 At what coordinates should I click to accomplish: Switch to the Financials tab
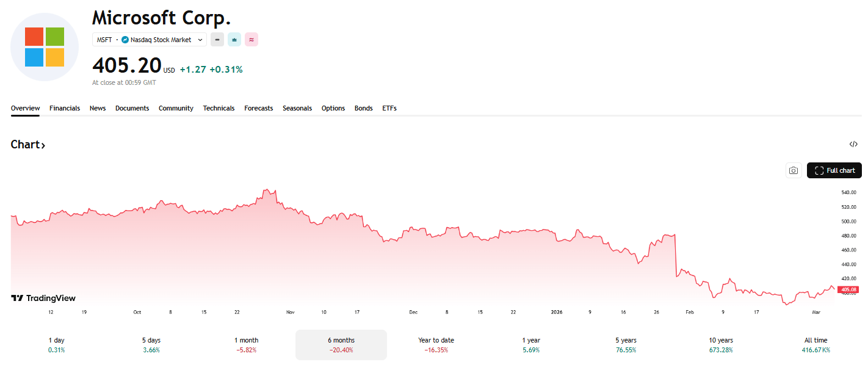click(x=65, y=108)
